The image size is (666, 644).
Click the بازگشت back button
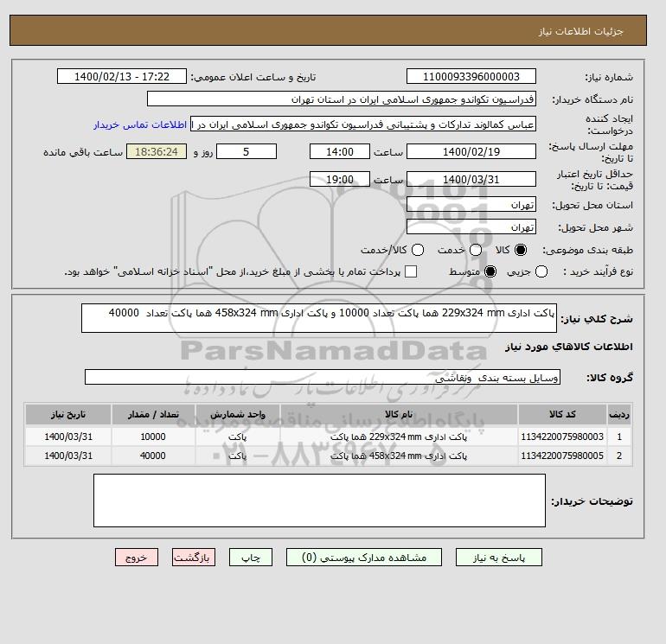194,557
